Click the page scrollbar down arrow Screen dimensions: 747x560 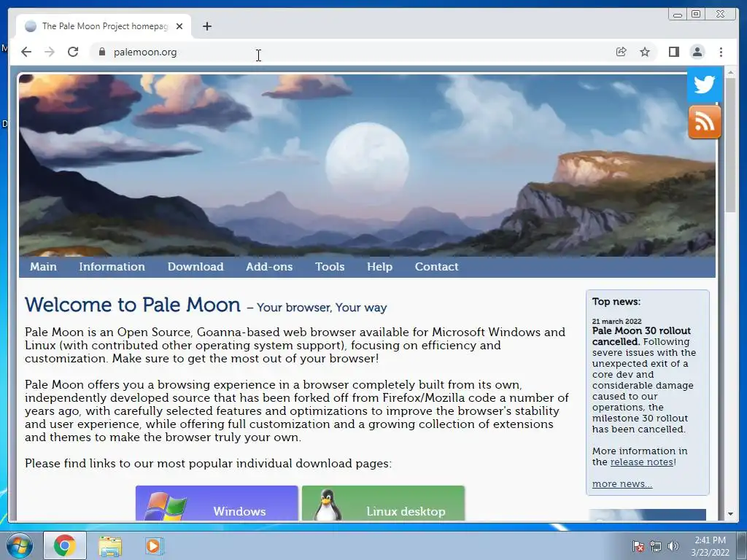730,514
